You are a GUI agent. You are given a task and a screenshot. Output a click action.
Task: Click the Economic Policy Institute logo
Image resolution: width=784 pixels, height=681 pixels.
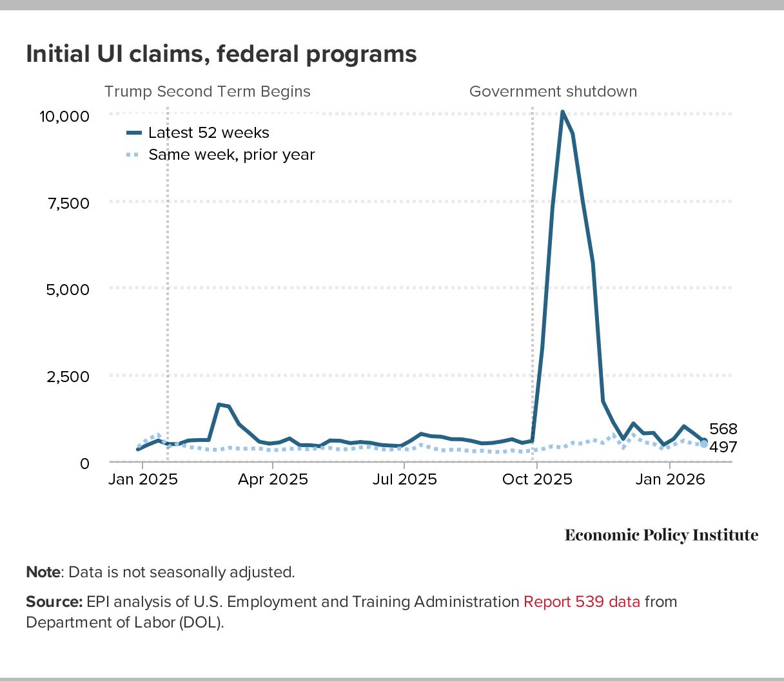pos(661,535)
